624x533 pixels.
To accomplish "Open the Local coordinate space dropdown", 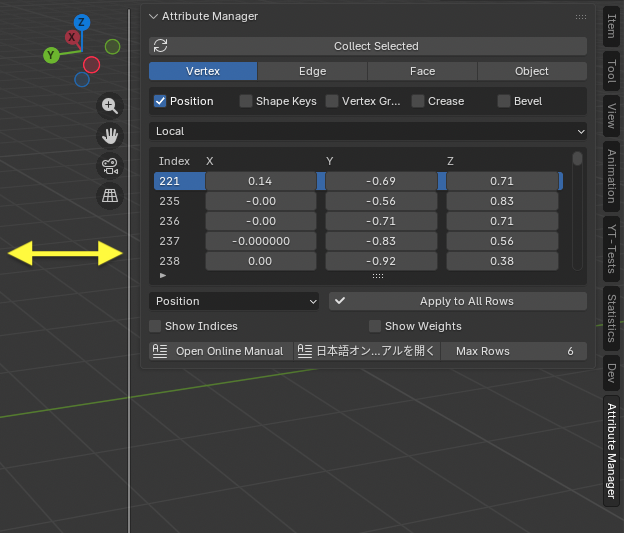I will (x=367, y=131).
